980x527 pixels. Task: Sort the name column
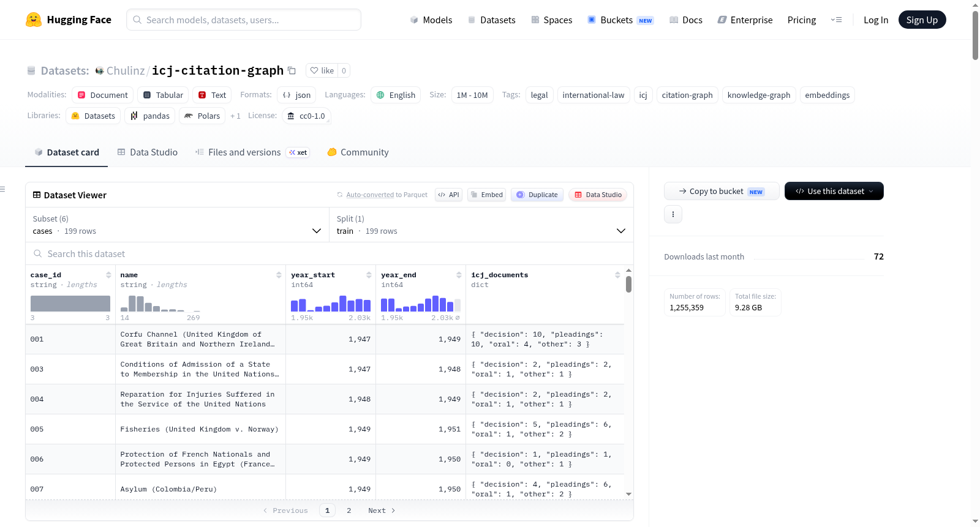(279, 275)
